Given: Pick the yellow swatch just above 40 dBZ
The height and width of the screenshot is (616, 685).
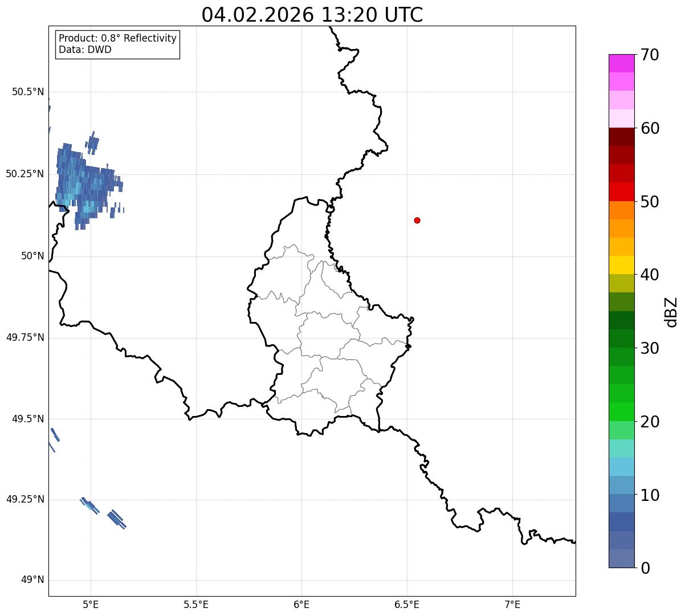Looking at the screenshot, I should pyautogui.click(x=621, y=265).
